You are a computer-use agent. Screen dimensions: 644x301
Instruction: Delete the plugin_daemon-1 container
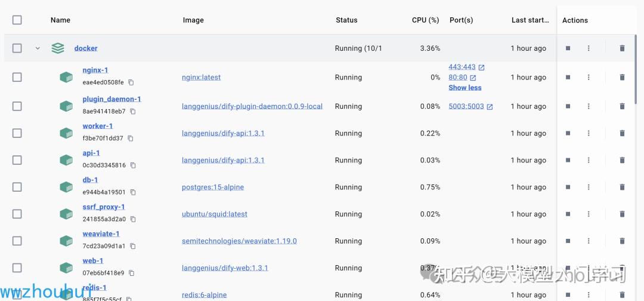[622, 106]
